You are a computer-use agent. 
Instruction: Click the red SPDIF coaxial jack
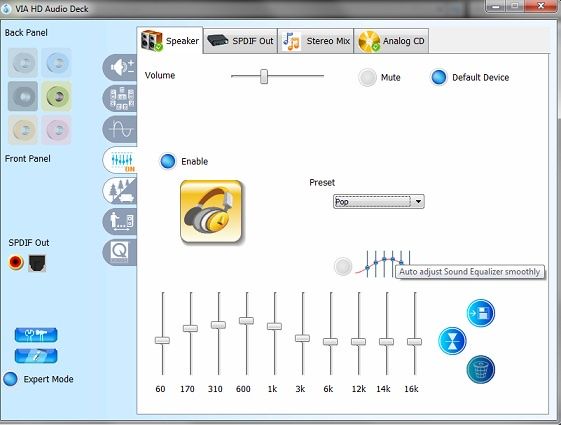(x=16, y=263)
